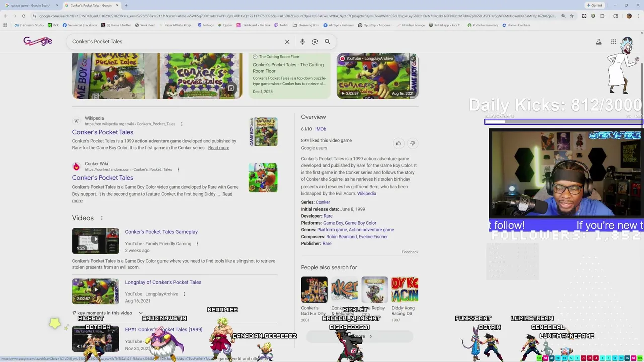Open the Kick bookmark
This screenshot has width=644, height=362.
tap(54, 25)
